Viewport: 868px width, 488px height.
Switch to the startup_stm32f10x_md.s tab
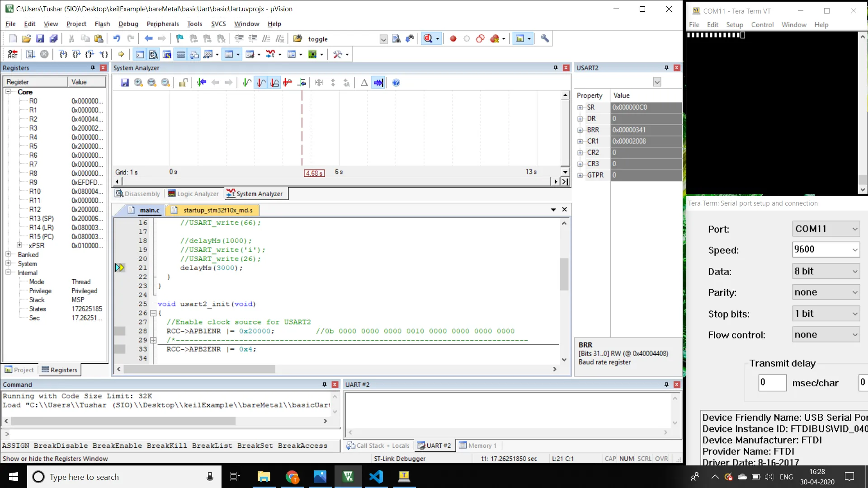[217, 210]
